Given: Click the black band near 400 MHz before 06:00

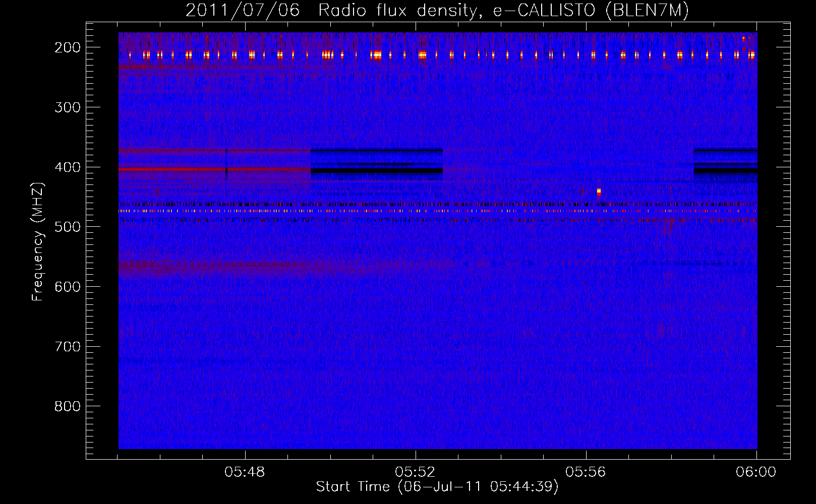Looking at the screenshot, I should [x=725, y=171].
